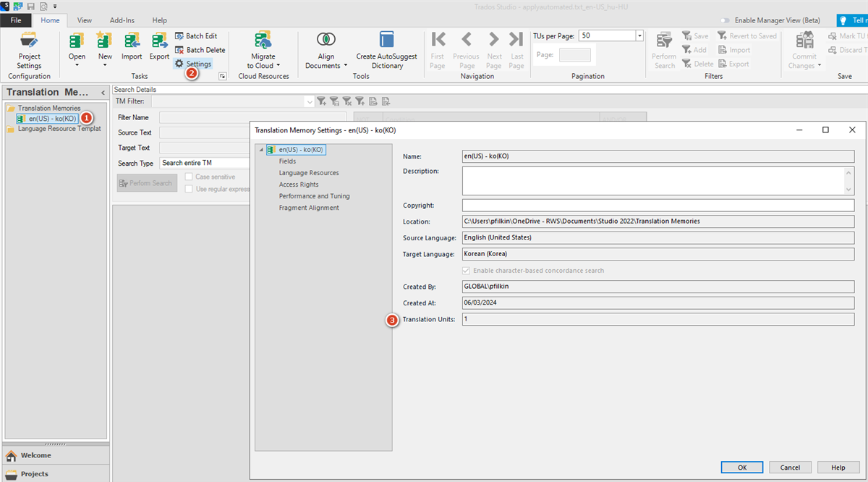Screen dimensions: 868x482
Task: Expand the New button dropdown arrow
Action: (x=105, y=66)
